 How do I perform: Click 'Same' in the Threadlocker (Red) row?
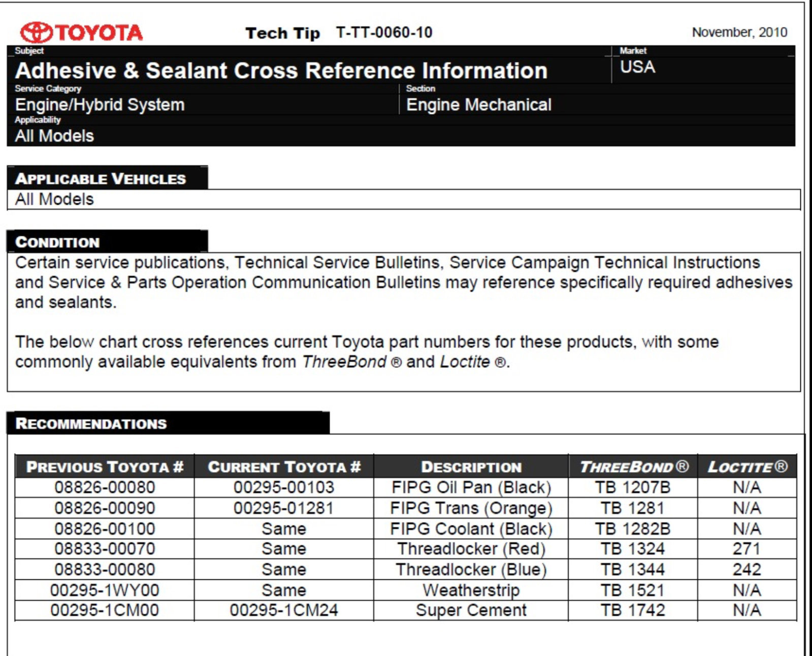pos(284,549)
